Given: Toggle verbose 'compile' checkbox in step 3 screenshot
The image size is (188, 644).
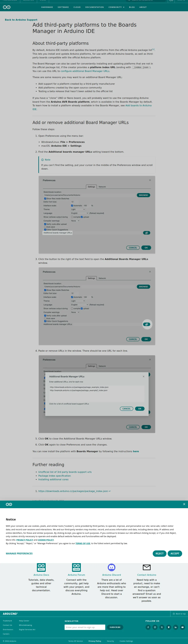Looking at the screenshot, I should 72,308.
